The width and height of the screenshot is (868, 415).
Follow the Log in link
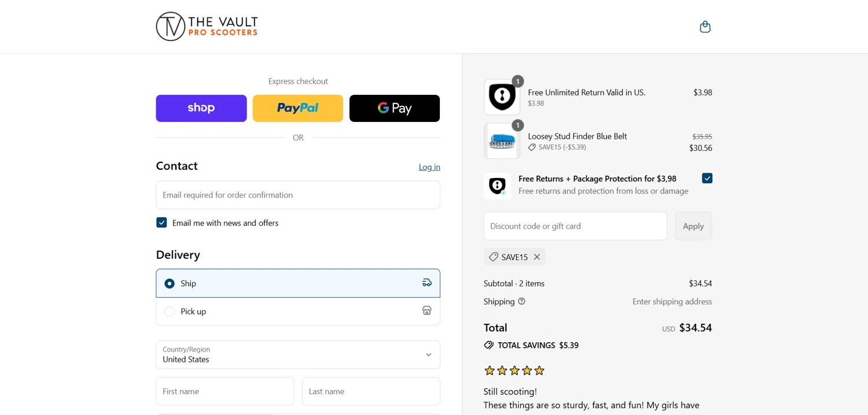pyautogui.click(x=429, y=167)
